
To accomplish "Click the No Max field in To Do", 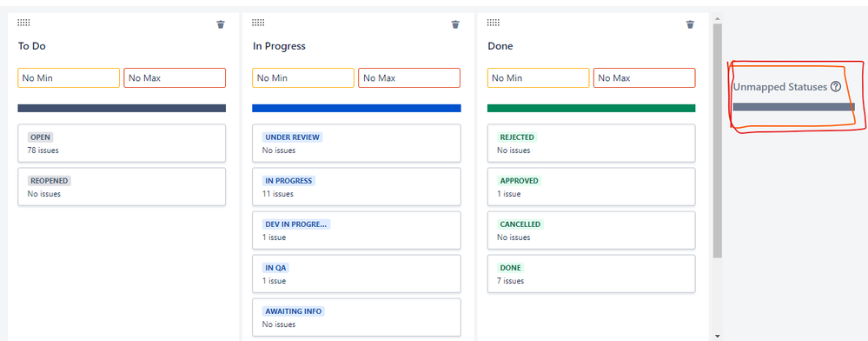I will (175, 78).
